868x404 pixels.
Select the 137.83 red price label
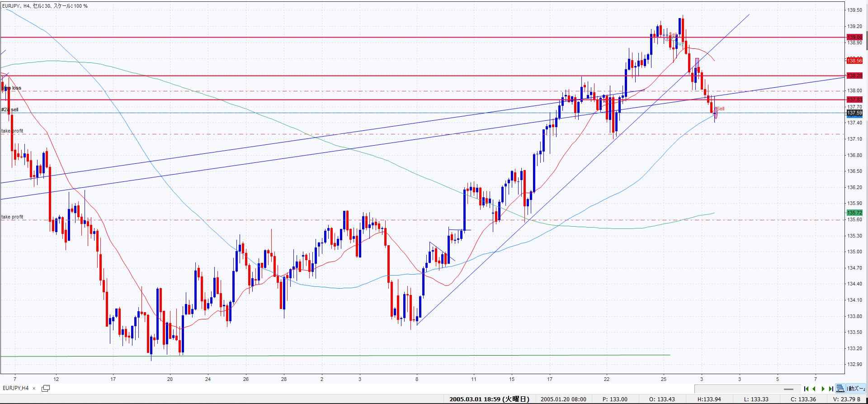(x=854, y=100)
